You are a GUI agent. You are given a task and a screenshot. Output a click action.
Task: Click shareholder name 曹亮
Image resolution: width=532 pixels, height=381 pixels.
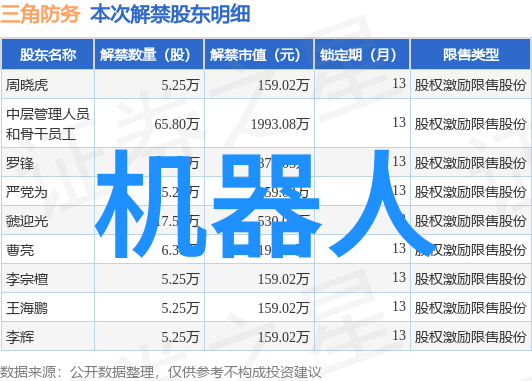pyautogui.click(x=20, y=250)
